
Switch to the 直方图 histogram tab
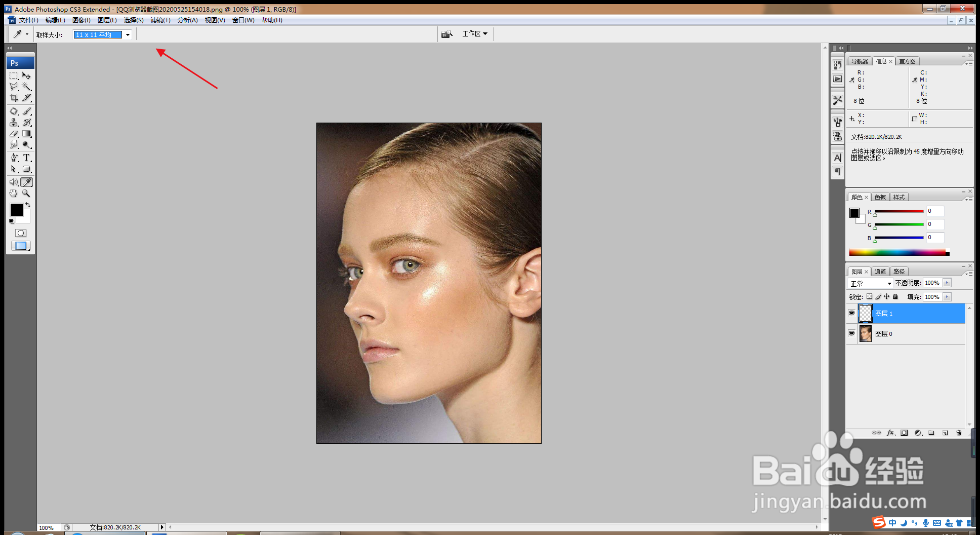[907, 61]
